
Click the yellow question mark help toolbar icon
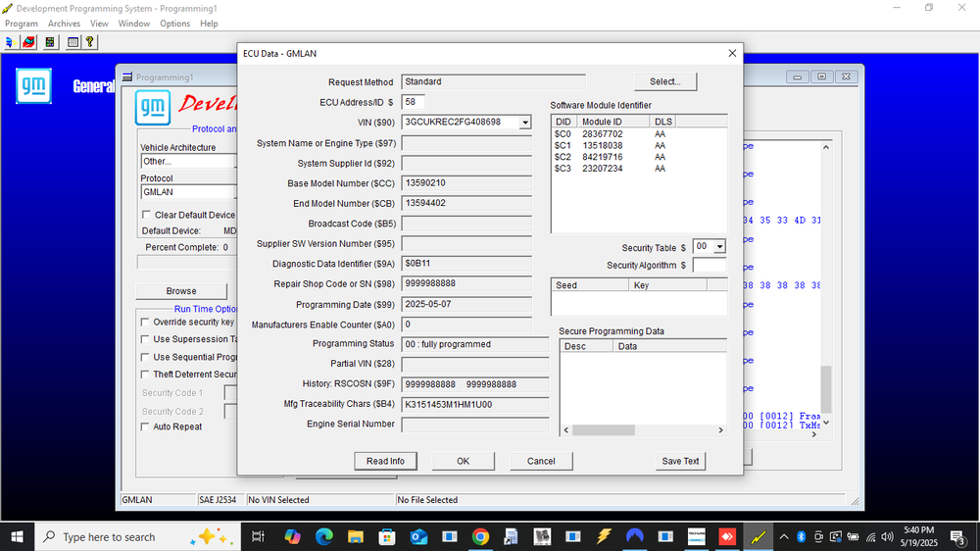tap(90, 42)
